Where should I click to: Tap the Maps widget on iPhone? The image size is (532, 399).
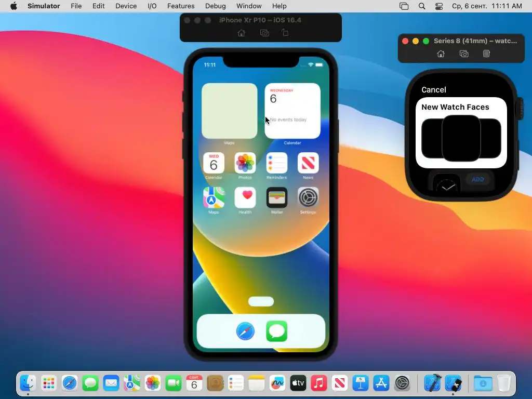coord(229,111)
